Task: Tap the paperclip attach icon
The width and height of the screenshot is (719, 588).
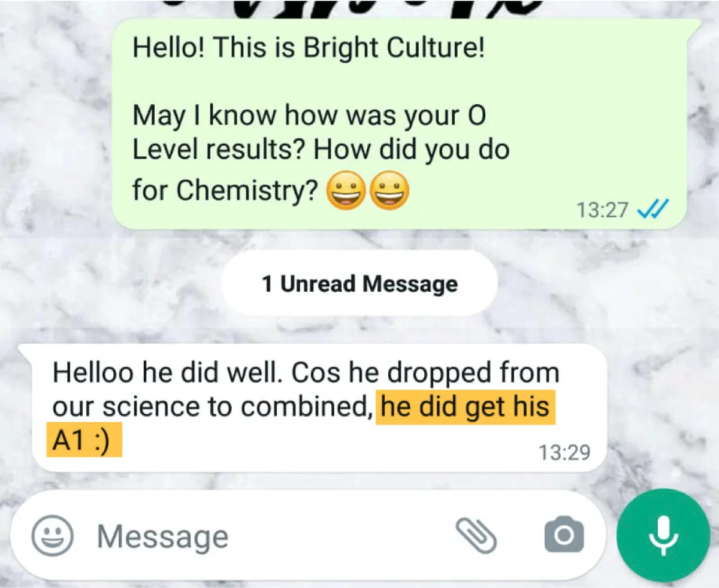Action: pyautogui.click(x=476, y=535)
